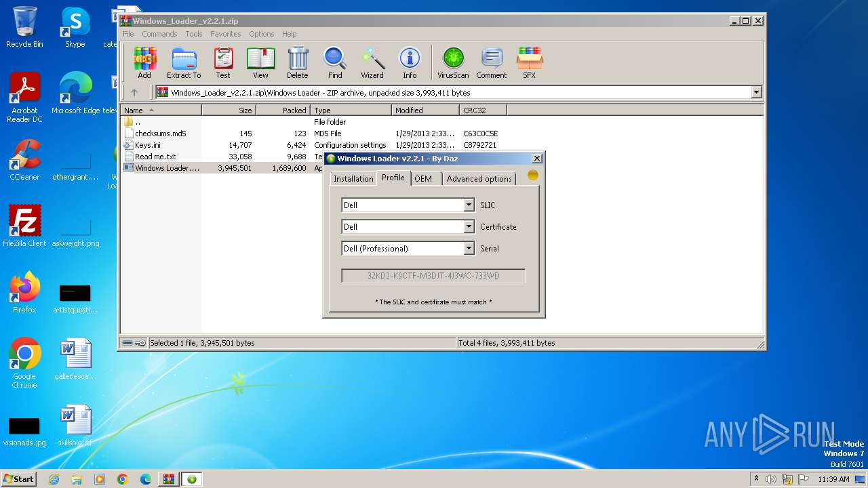Open FileZilla Client desktop icon
The width and height of the screenshot is (868, 488).
pos(24,226)
